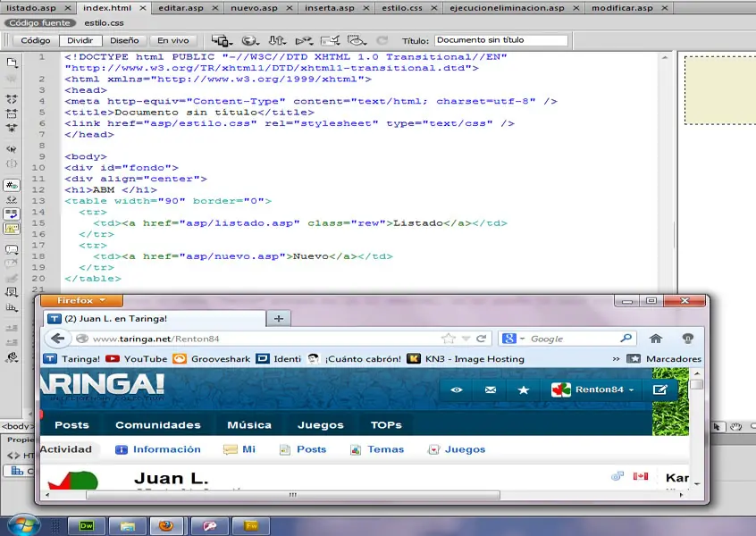The width and height of the screenshot is (756, 536).
Task: Open the Grooveshark bookmark
Action: pos(212,358)
